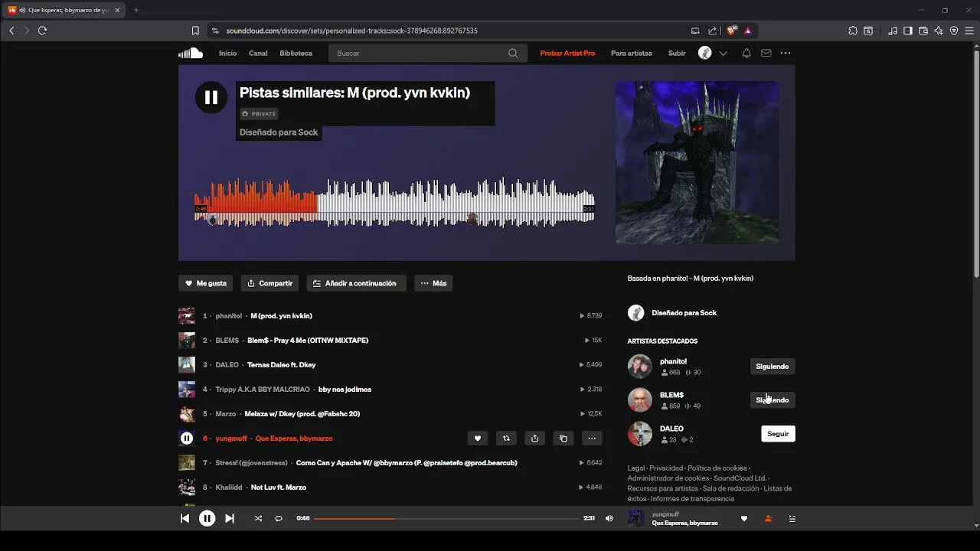This screenshot has height=551, width=980.
Task: Open browser hamburger menu
Action: click(x=969, y=31)
